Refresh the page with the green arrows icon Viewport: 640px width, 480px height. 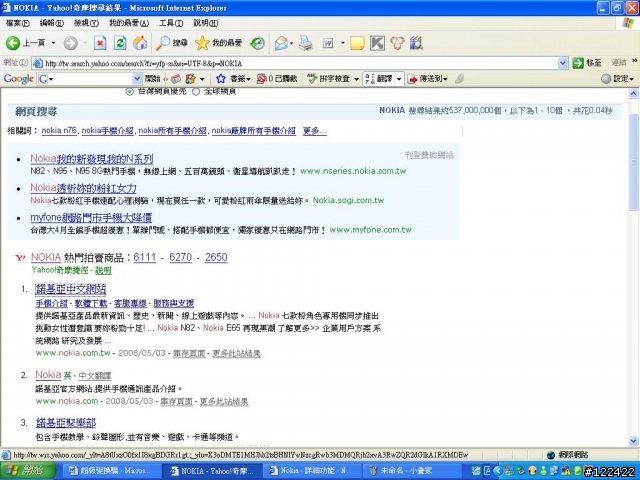pos(120,43)
